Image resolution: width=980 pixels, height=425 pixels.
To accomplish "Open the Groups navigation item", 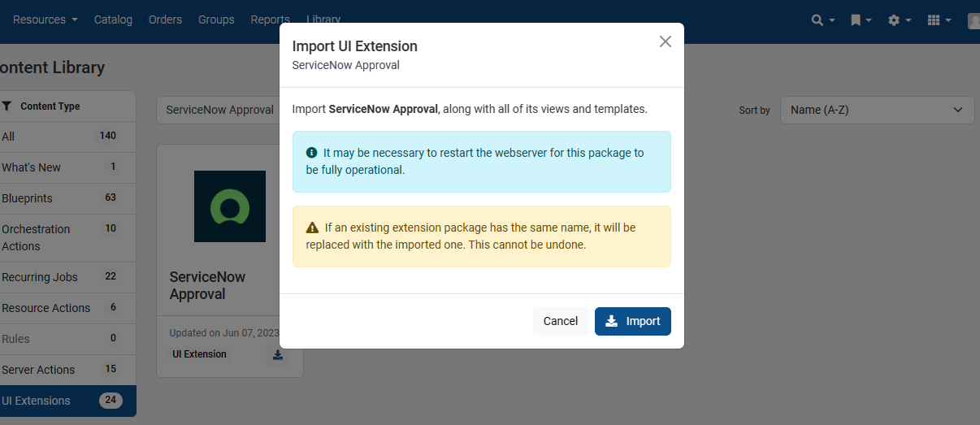I will [216, 20].
